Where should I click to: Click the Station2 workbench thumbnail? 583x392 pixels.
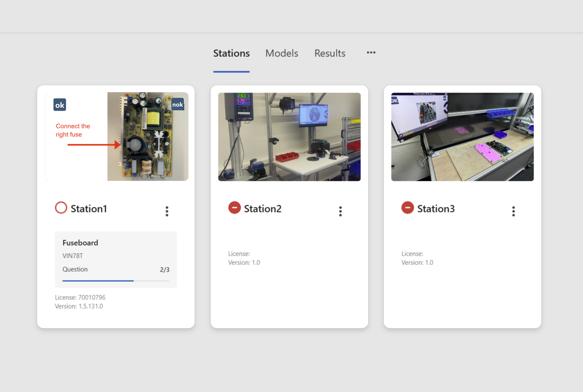[x=289, y=137]
